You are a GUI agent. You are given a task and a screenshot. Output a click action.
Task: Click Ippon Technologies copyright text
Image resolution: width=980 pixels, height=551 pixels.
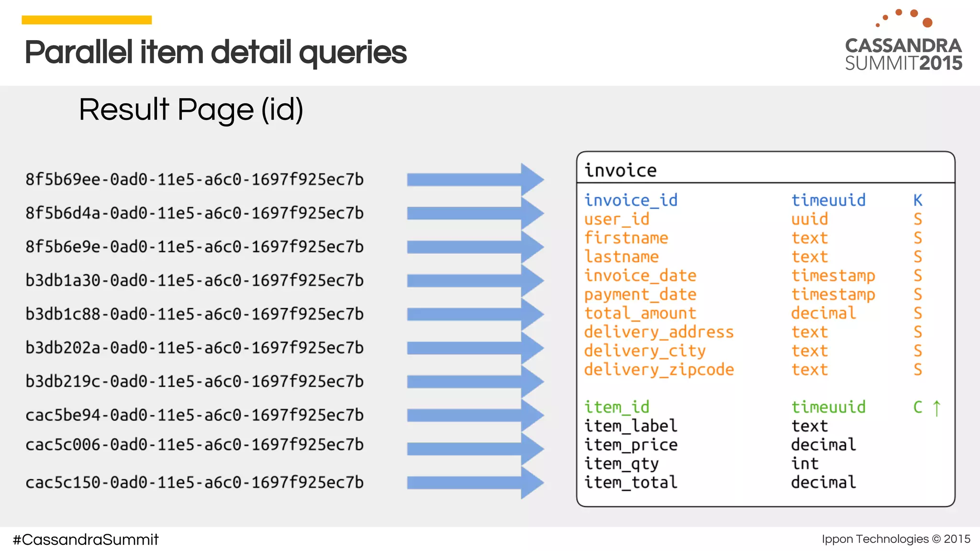point(896,539)
